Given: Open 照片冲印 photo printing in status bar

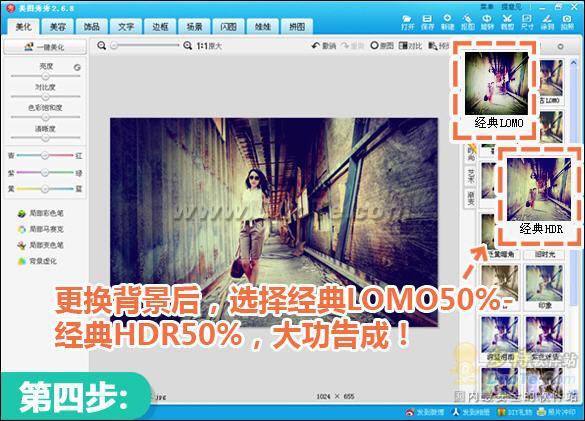Looking at the screenshot, I should [x=556, y=412].
